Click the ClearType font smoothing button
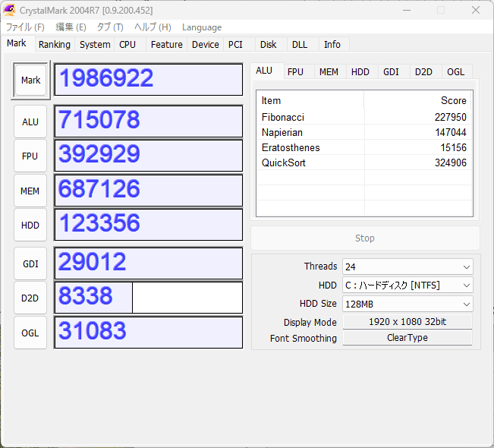Viewport: 494px width, 448px height. [x=407, y=338]
